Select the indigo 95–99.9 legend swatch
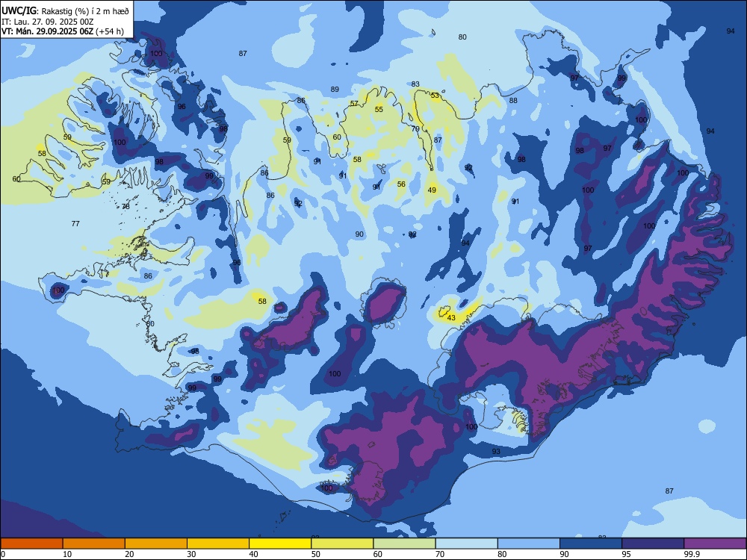This screenshot has height=560, width=747. tap(653, 544)
